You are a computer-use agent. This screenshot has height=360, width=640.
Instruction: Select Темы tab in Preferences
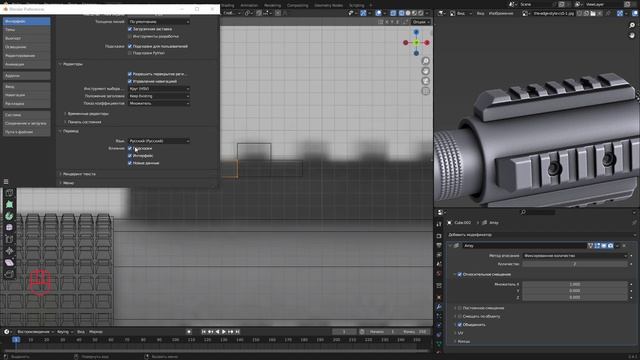[x=27, y=29]
